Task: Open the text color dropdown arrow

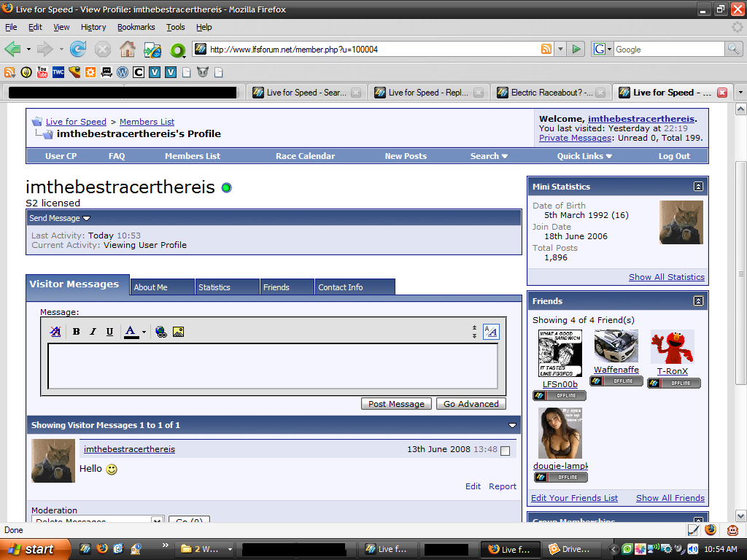Action: [x=144, y=332]
